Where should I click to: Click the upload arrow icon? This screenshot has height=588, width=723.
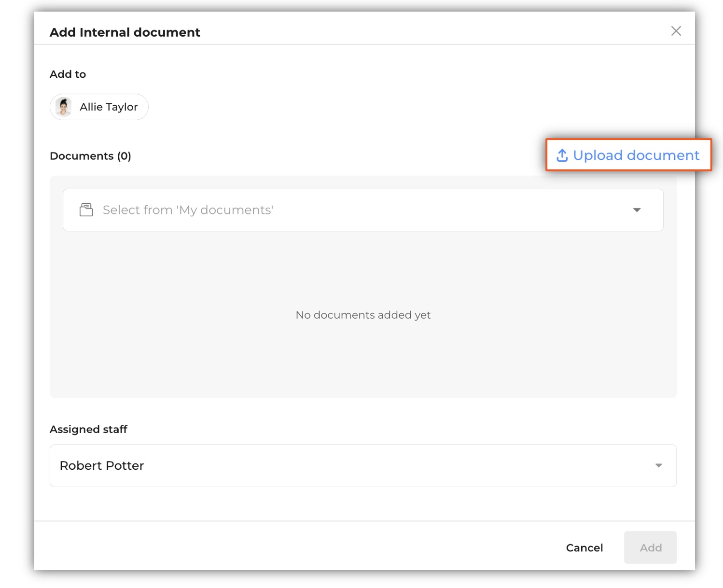click(562, 155)
